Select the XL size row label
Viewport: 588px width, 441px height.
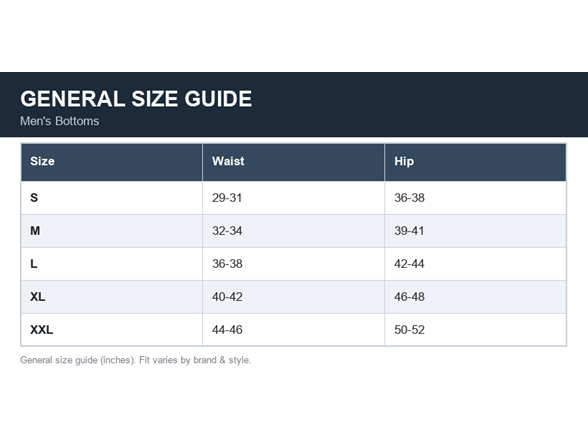click(38, 297)
